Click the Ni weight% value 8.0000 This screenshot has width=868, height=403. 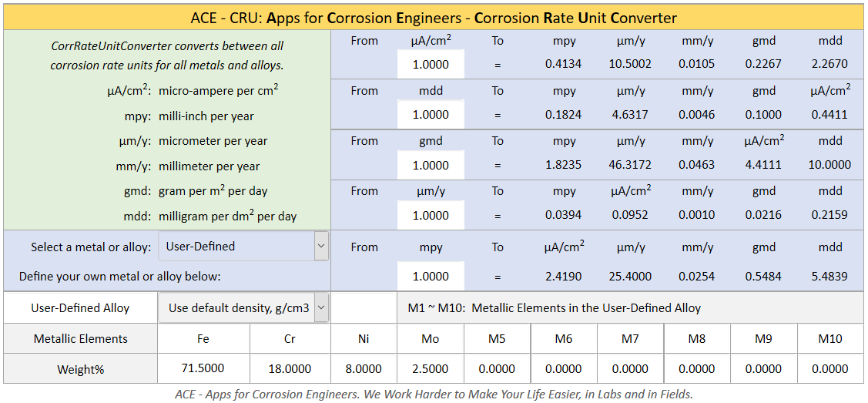[364, 369]
